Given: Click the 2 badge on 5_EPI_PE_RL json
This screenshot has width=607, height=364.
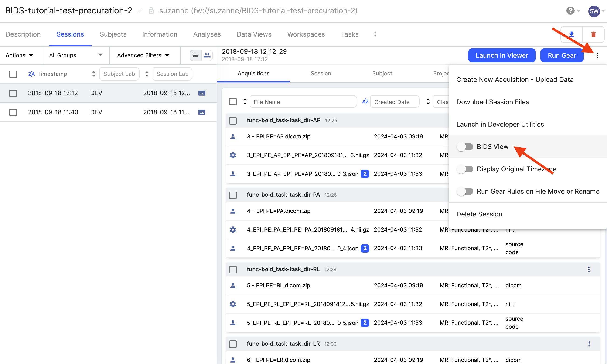Looking at the screenshot, I should [365, 323].
